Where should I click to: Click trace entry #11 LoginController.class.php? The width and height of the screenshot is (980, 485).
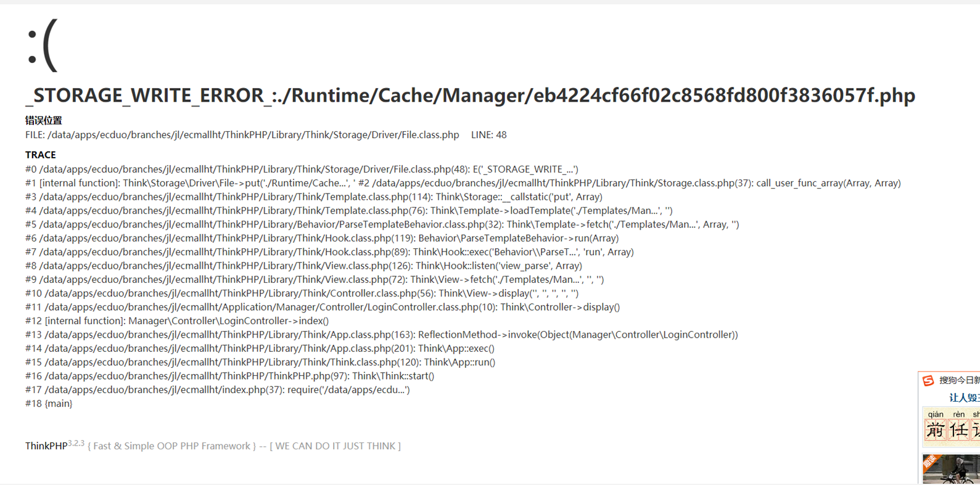pyautogui.click(x=323, y=307)
